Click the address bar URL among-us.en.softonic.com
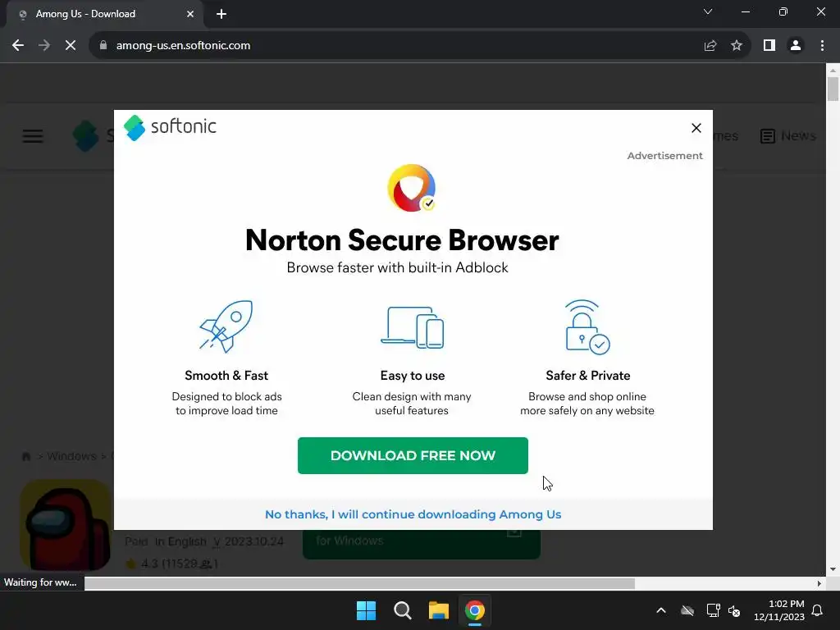 point(183,46)
